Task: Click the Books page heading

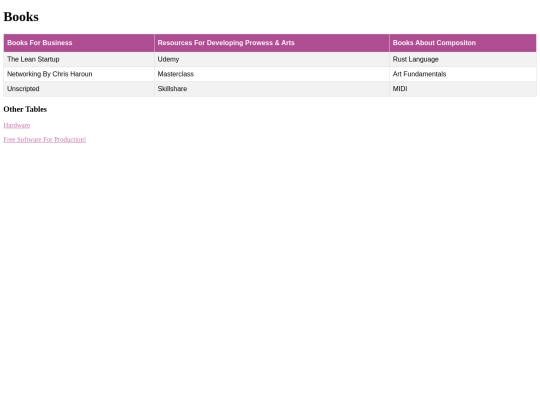Action: (21, 17)
